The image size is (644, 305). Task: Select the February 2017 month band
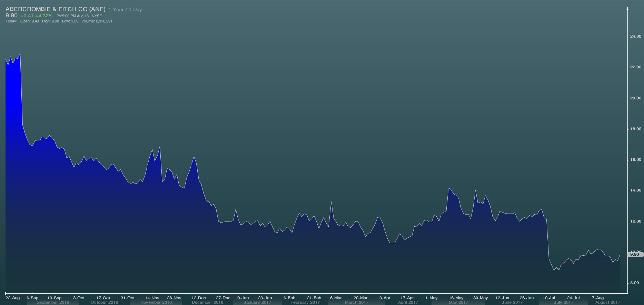tap(305, 302)
